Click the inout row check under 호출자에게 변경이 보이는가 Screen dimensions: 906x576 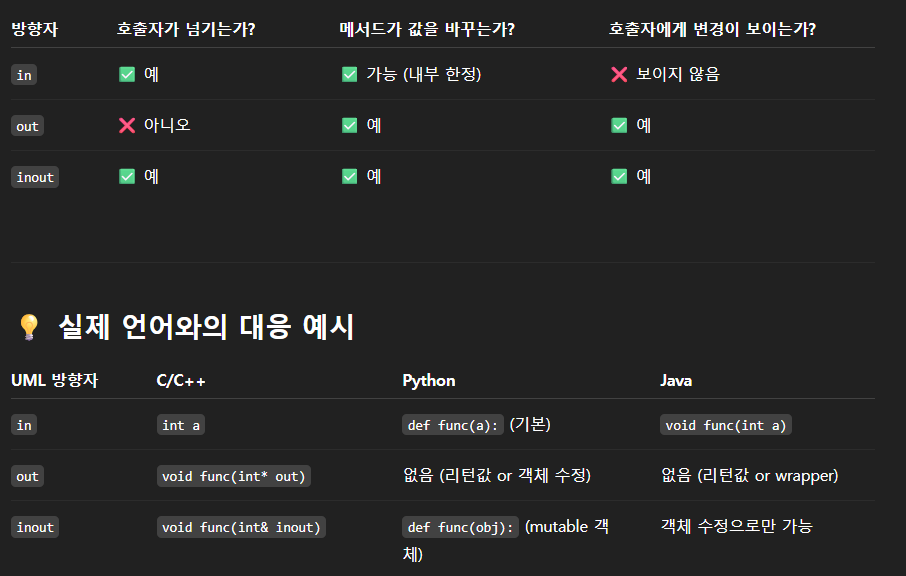(x=619, y=176)
